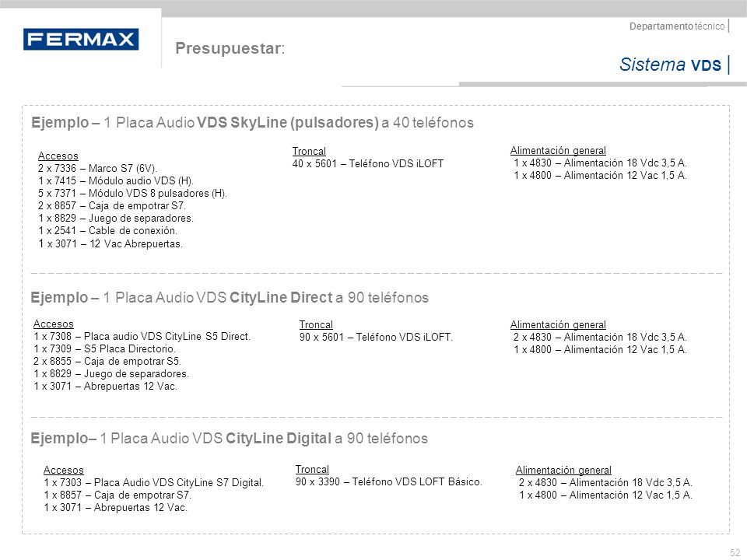Click the FERMAX logo

coord(81,40)
